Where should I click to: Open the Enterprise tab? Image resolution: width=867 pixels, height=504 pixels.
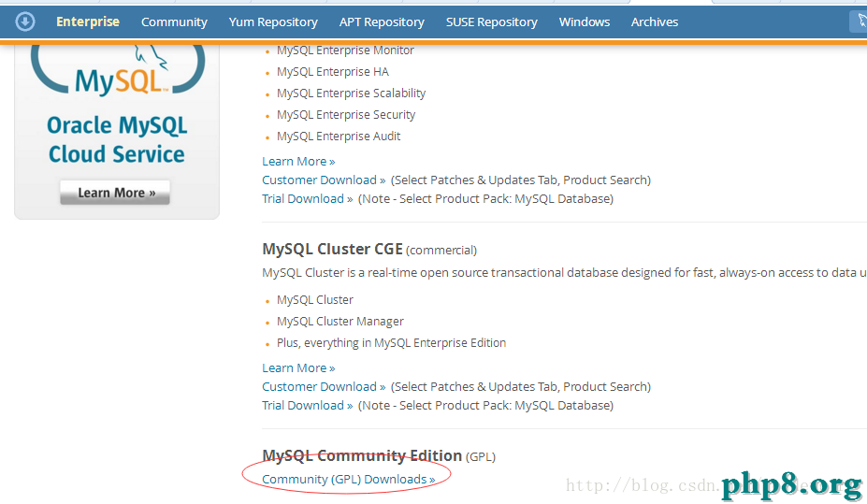[x=88, y=22]
